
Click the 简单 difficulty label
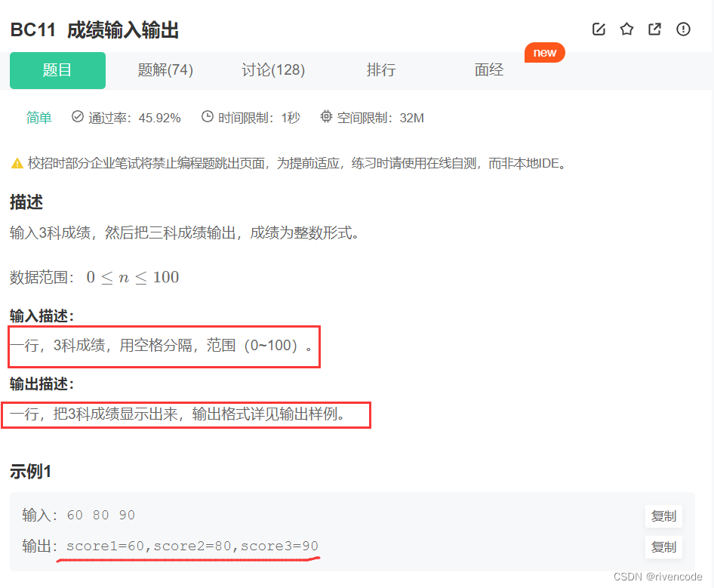[38, 118]
